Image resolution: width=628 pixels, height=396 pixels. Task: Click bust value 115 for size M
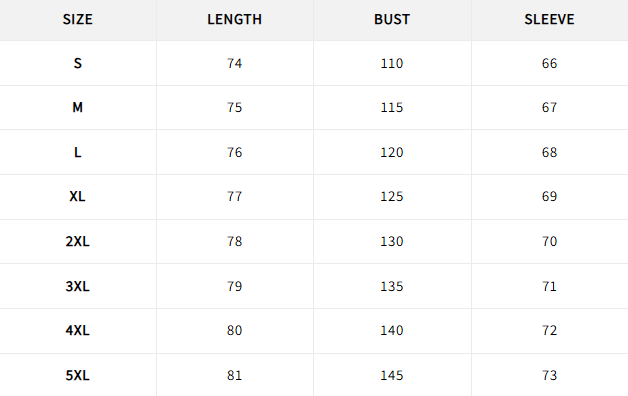[x=392, y=107]
